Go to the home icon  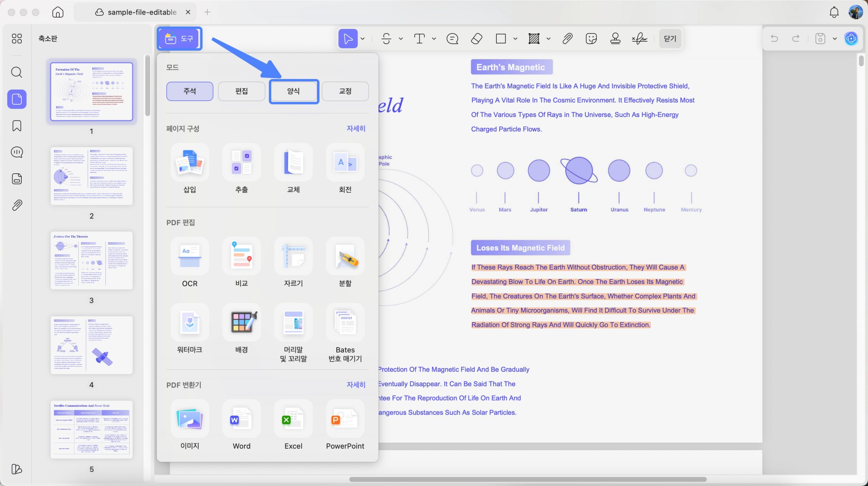pyautogui.click(x=58, y=12)
